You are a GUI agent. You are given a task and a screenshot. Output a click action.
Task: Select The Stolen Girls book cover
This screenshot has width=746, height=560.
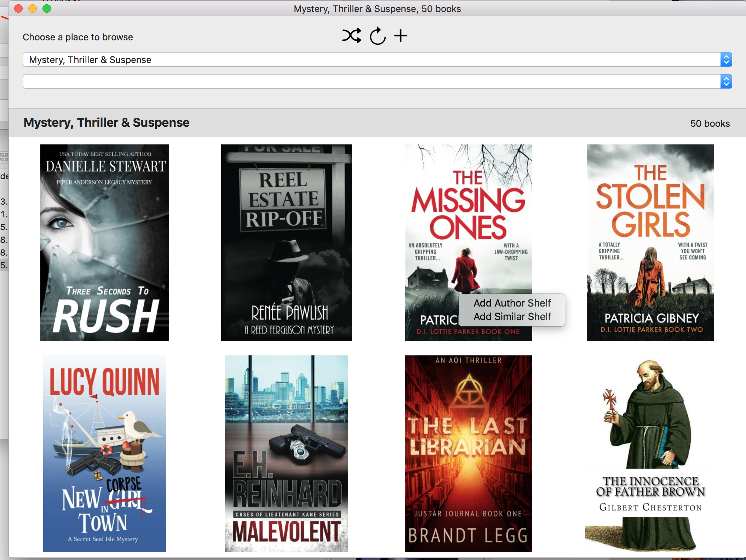point(650,243)
